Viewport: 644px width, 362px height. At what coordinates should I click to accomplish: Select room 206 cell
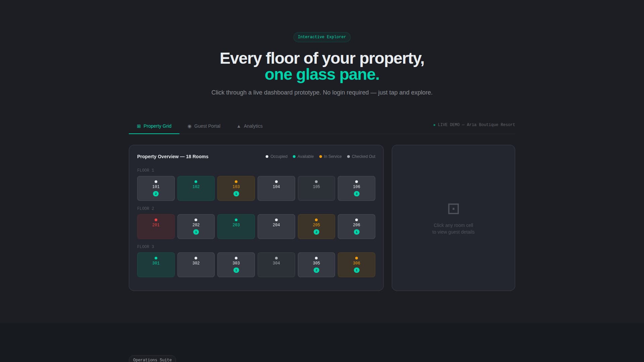click(357, 227)
